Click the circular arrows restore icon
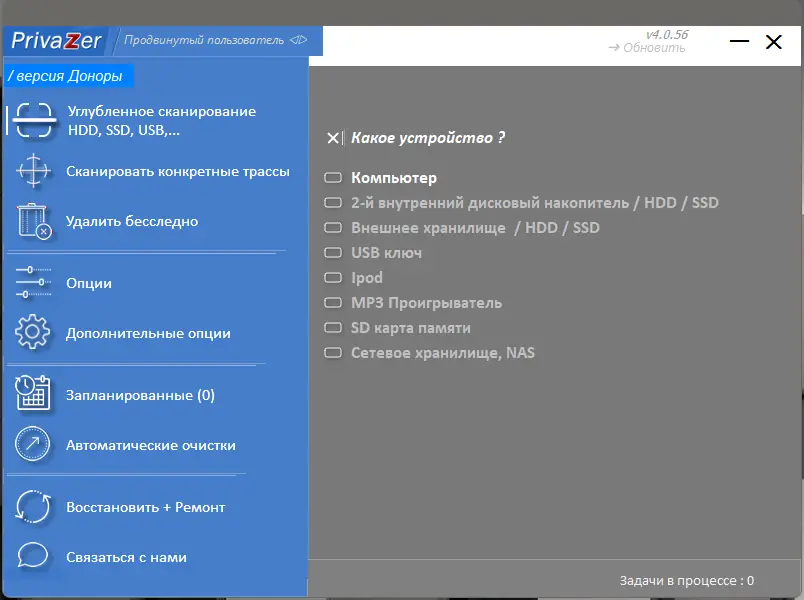The image size is (804, 600). [x=33, y=507]
